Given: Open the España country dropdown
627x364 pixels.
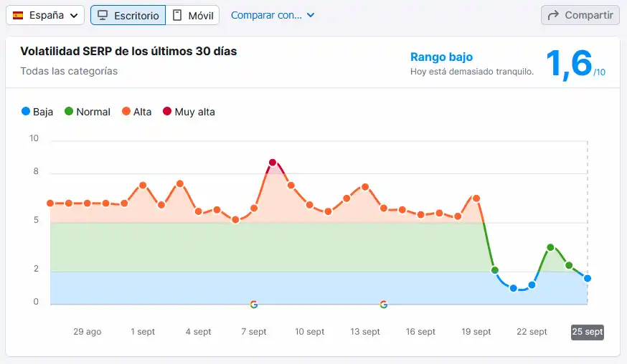Looking at the screenshot, I should pos(45,15).
